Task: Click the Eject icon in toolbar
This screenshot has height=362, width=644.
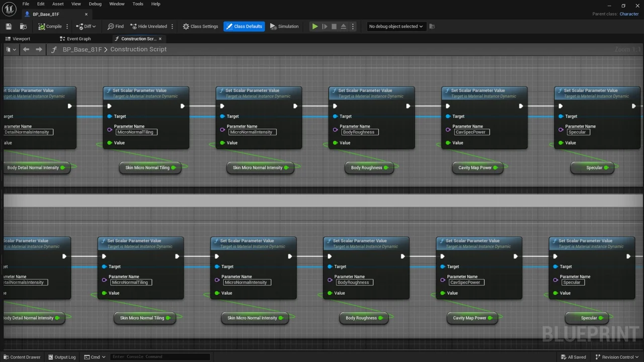Action: (x=343, y=26)
